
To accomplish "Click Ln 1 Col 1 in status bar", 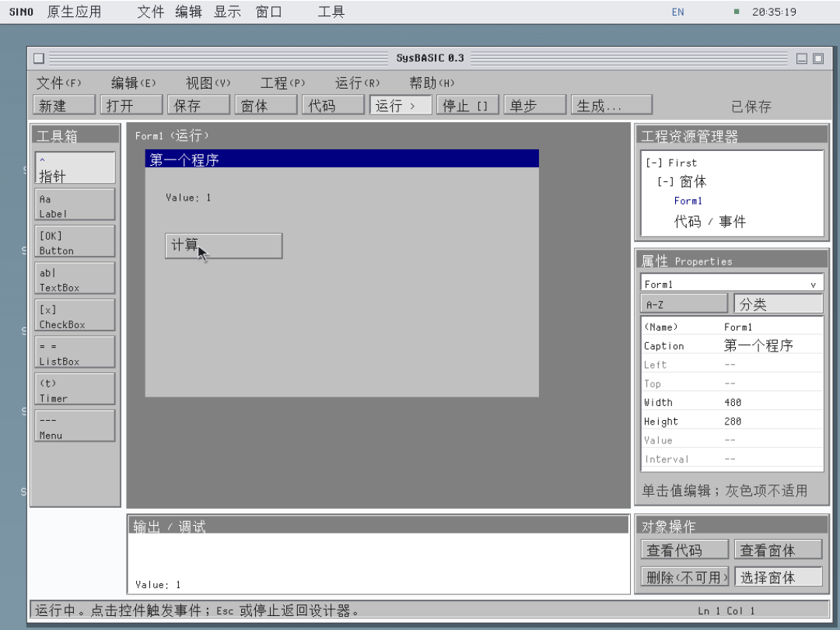I will [x=726, y=611].
